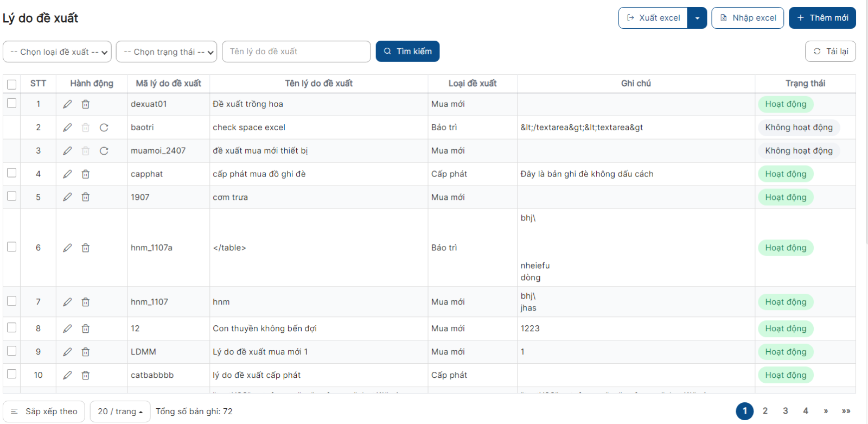Viewport: 868px width, 424px height.
Task: Open the 20 / trang page size selector
Action: pyautogui.click(x=120, y=412)
